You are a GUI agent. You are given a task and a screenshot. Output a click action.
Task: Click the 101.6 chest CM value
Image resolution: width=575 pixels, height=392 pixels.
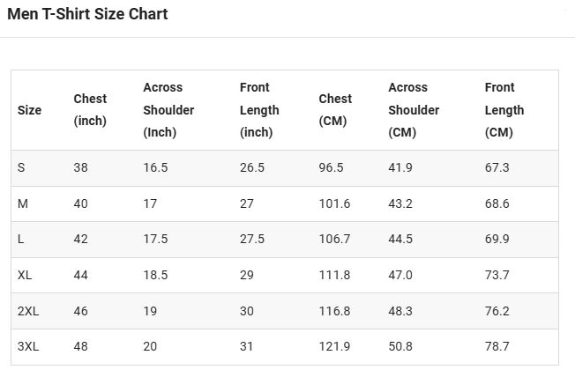tap(334, 203)
